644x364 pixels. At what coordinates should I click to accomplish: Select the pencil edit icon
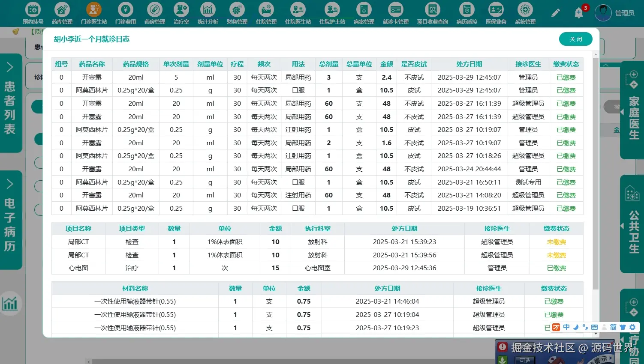pyautogui.click(x=556, y=12)
